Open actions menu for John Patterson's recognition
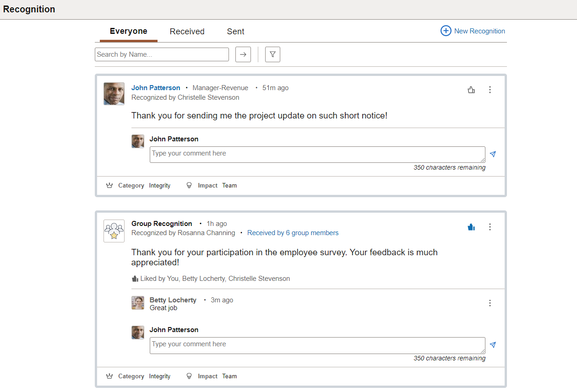Image resolution: width=577 pixels, height=392 pixels. (x=490, y=90)
